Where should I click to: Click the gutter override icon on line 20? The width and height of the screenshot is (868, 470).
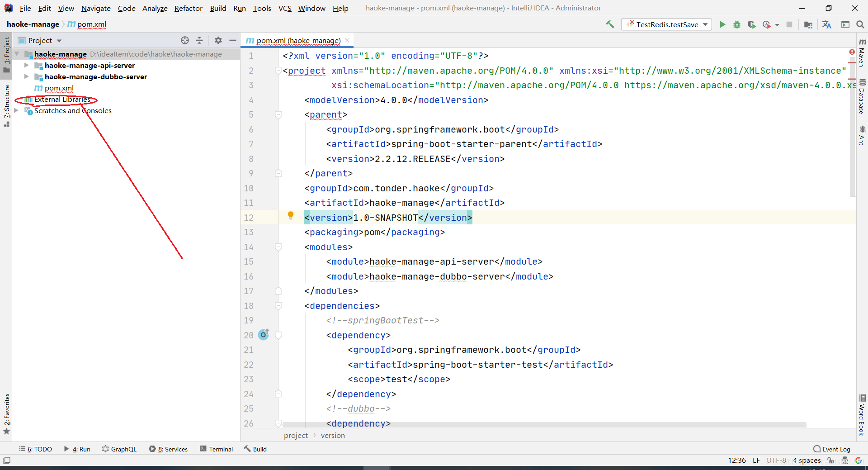tap(264, 335)
